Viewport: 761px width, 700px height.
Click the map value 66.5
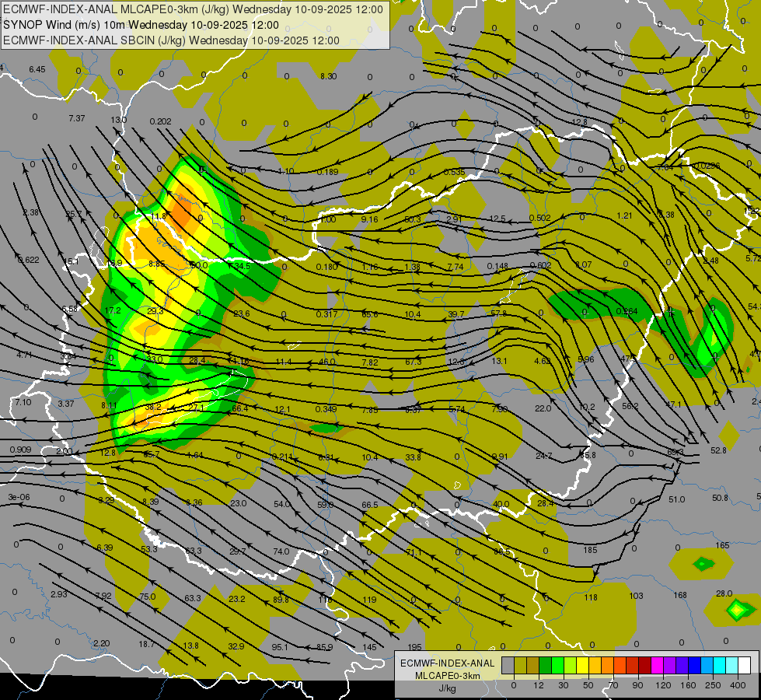point(370,506)
